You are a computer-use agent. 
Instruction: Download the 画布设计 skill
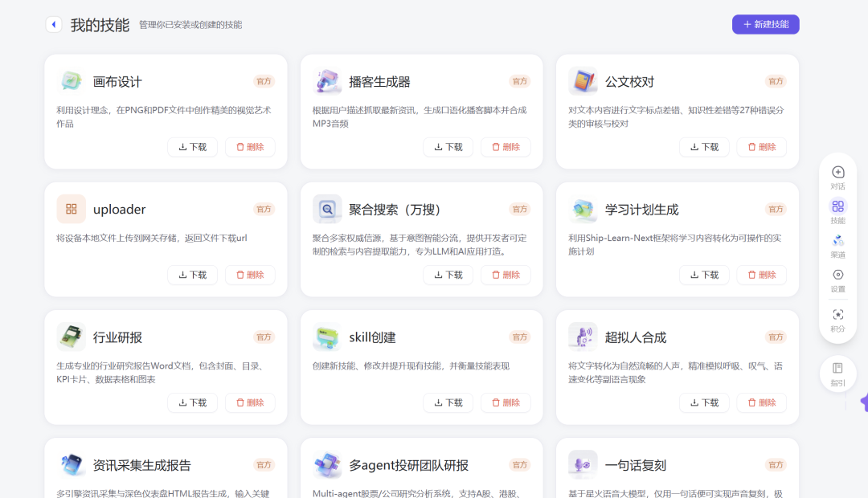click(x=192, y=147)
